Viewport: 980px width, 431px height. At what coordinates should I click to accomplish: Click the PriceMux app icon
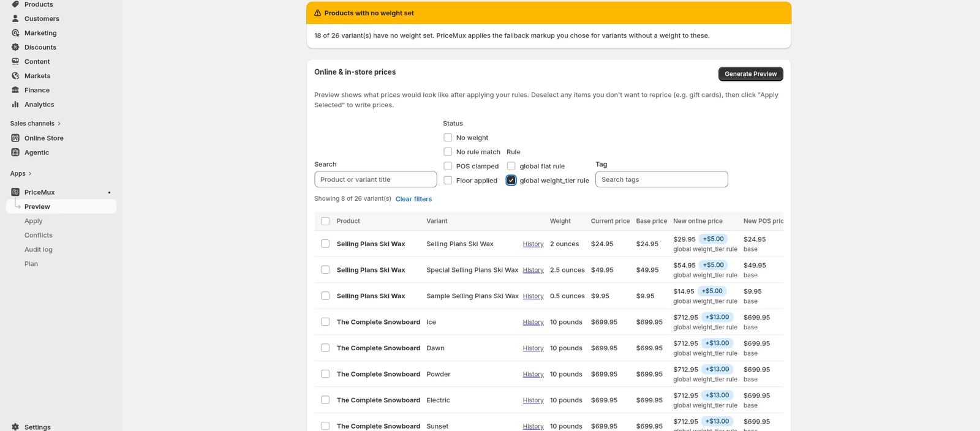pyautogui.click(x=15, y=192)
